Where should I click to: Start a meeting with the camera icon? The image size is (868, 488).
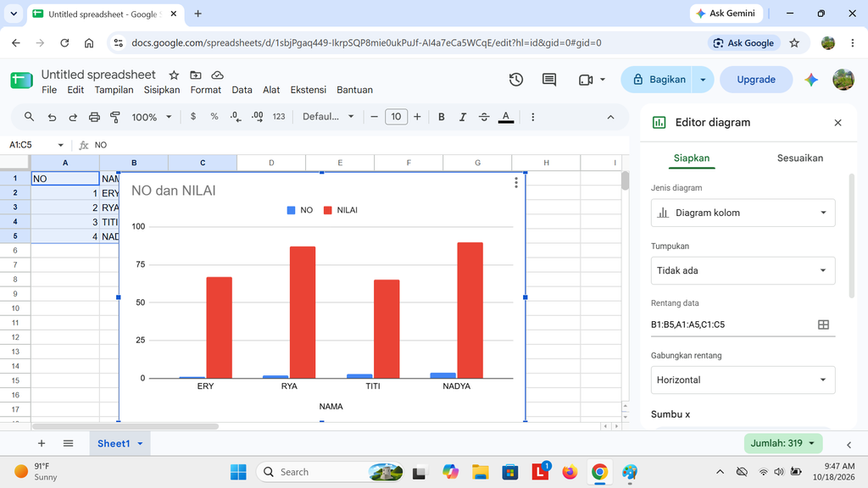[x=586, y=80]
